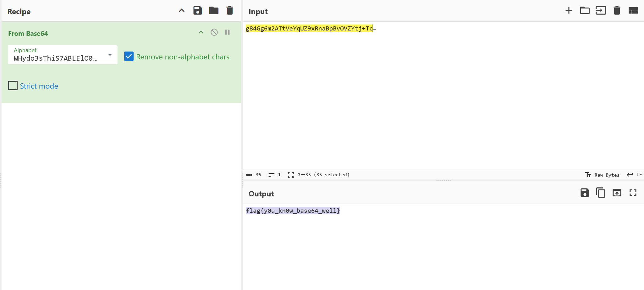The width and height of the screenshot is (644, 290).
Task: Replace Input with the Output
Action: (x=616, y=193)
